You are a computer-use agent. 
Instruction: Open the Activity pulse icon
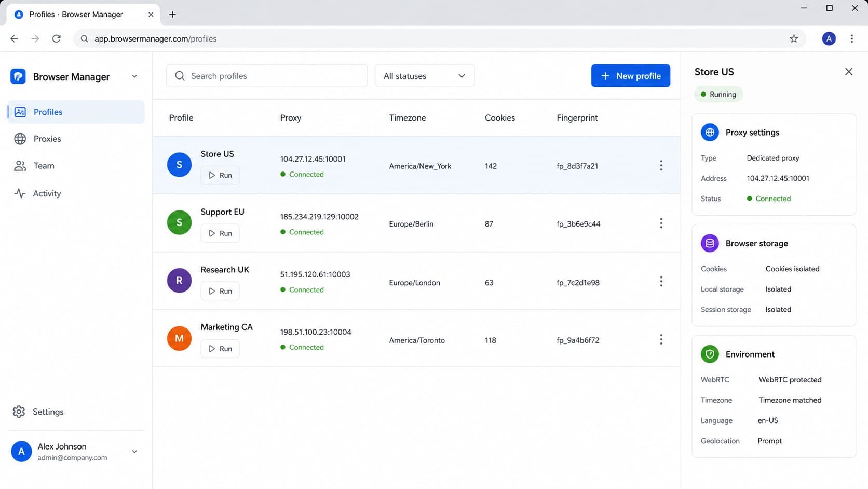coord(20,193)
